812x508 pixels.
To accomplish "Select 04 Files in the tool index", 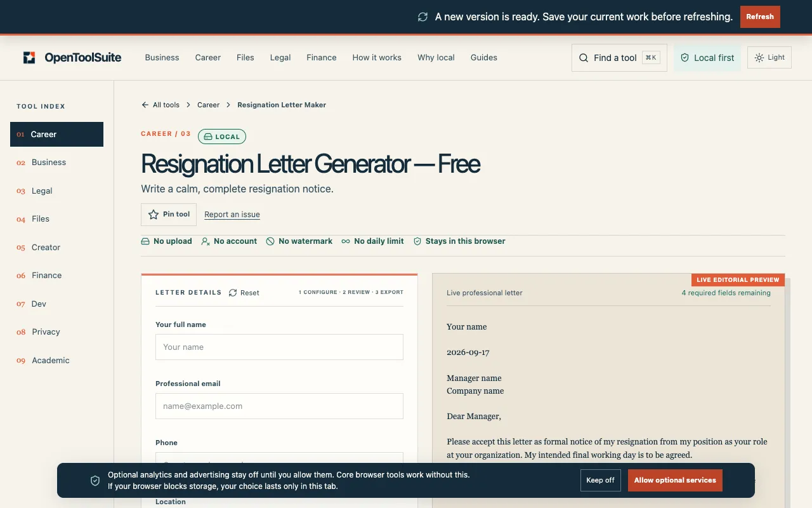I will tap(56, 219).
